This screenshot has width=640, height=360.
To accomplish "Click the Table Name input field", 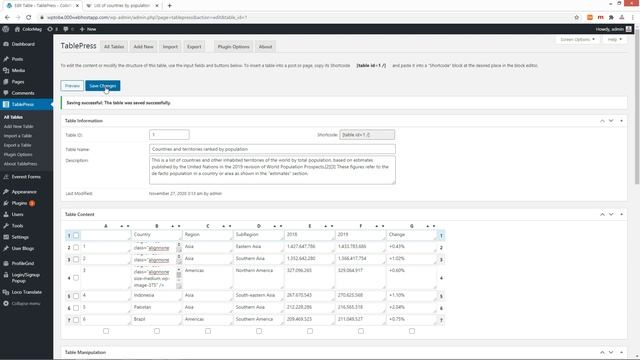I will point(272,149).
